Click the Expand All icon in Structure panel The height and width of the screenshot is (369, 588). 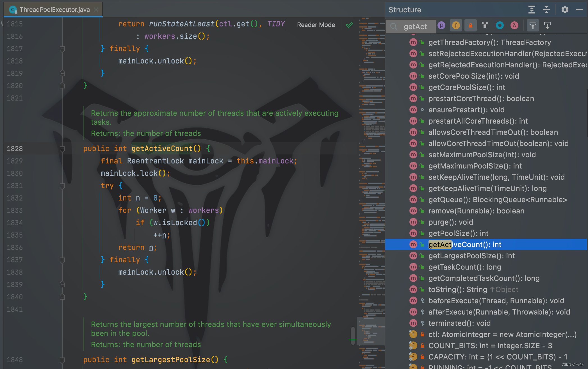point(532,10)
